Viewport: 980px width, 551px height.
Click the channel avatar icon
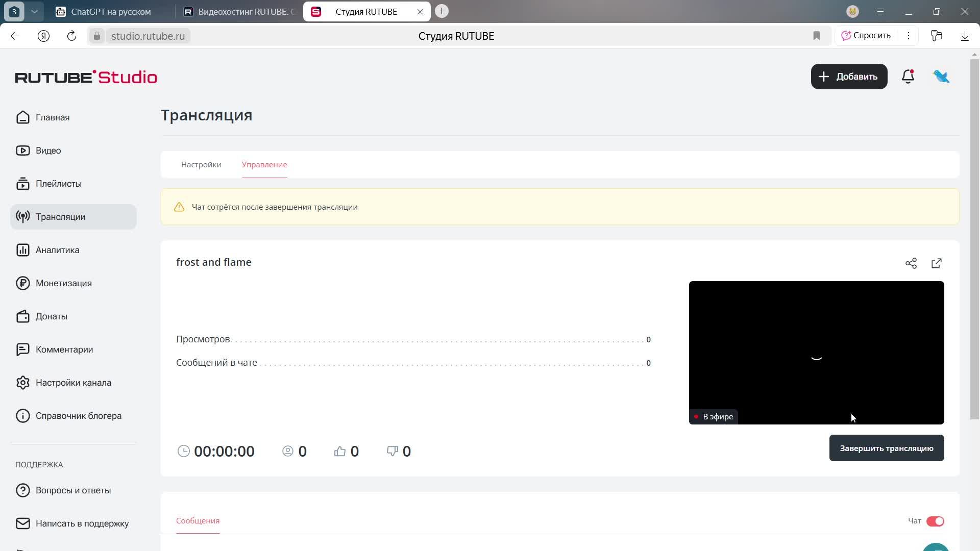tap(941, 77)
